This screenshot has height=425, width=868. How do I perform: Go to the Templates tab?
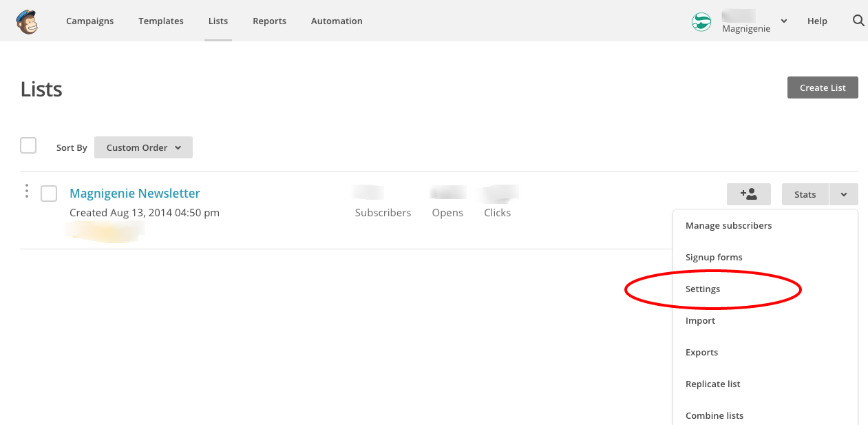point(161,21)
